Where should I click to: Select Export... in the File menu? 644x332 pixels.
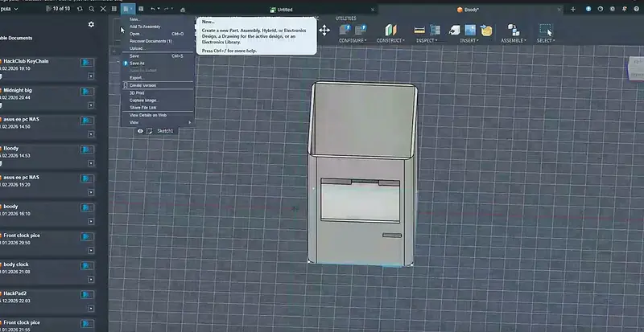click(136, 77)
